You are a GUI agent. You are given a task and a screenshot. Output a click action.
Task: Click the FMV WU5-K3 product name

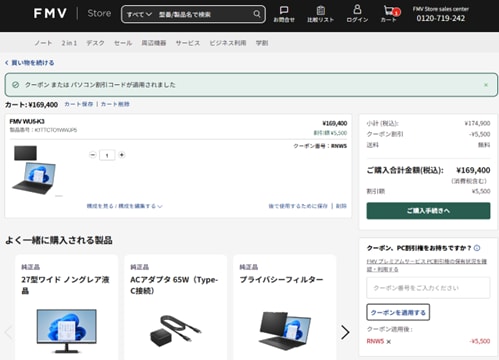[x=27, y=121]
